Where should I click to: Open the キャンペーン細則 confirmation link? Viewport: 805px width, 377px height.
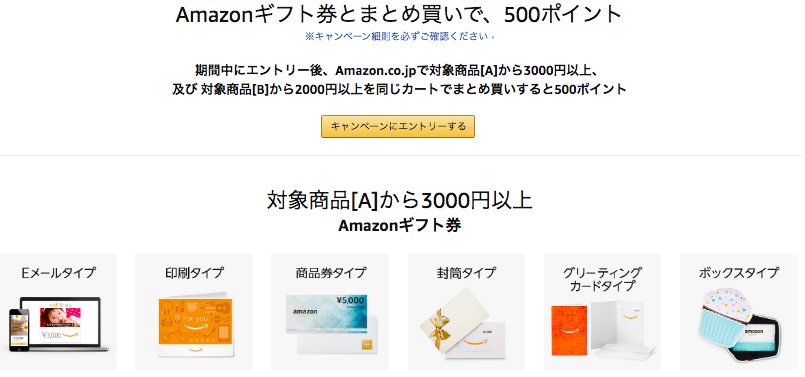[x=399, y=36]
